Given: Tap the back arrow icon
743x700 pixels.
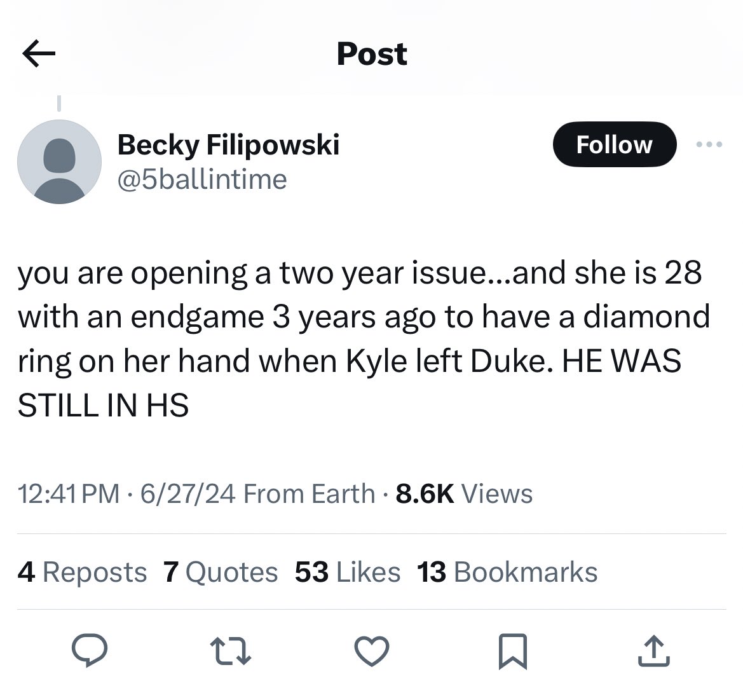Looking at the screenshot, I should tap(39, 54).
